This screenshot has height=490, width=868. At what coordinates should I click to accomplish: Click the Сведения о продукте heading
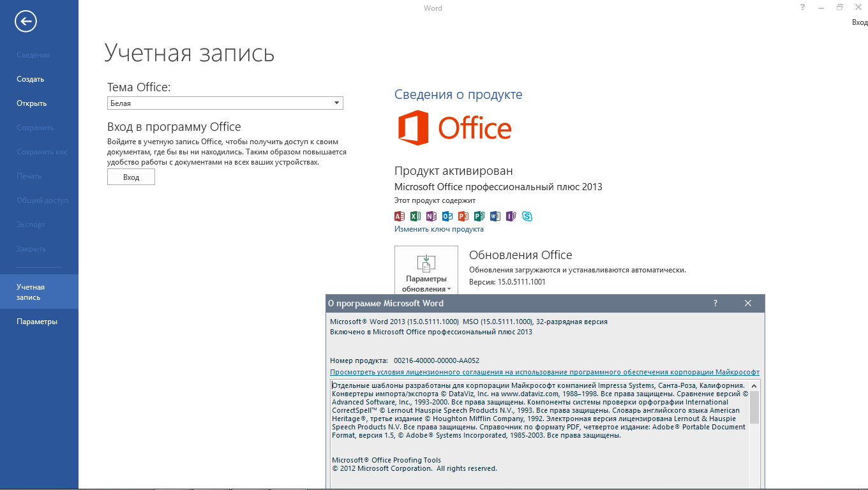click(x=458, y=94)
